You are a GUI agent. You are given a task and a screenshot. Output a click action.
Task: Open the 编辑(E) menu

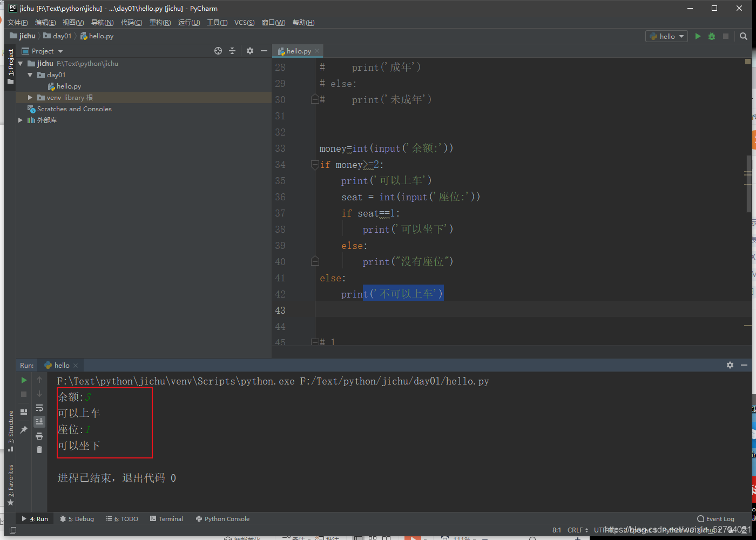click(x=45, y=22)
